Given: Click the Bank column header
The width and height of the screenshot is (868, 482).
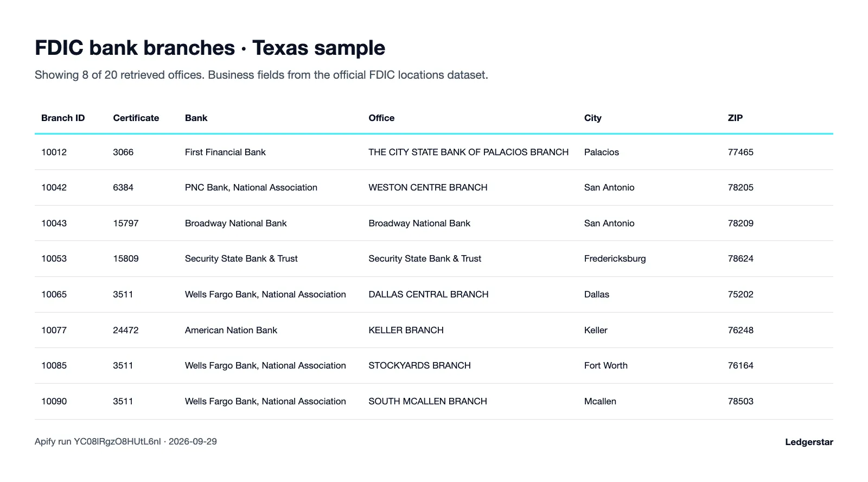Looking at the screenshot, I should pos(196,118).
